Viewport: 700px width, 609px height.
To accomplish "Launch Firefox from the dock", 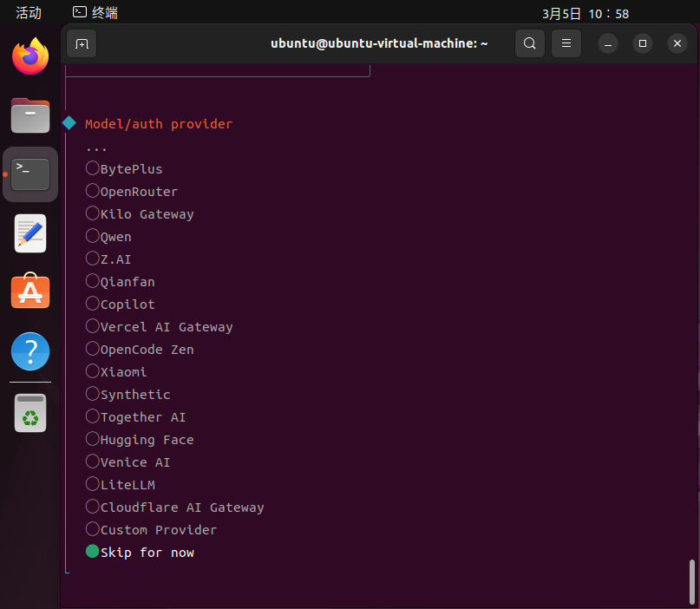I will pyautogui.click(x=30, y=56).
